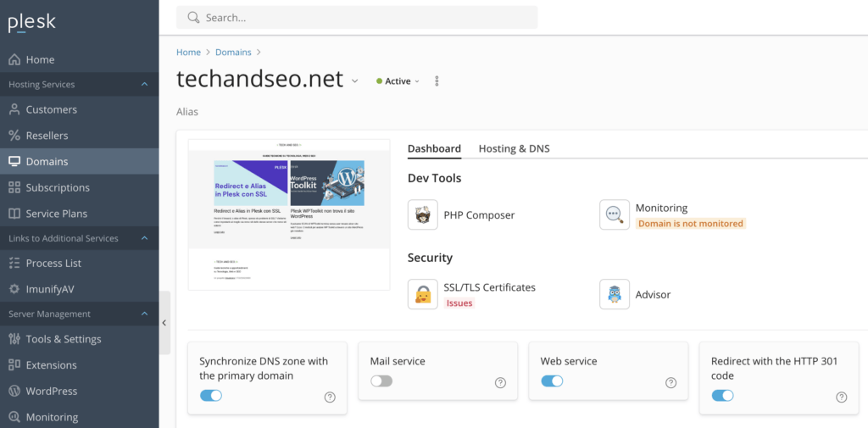The height and width of the screenshot is (428, 868).
Task: Click the Home house icon in sidebar
Action: [x=15, y=59]
